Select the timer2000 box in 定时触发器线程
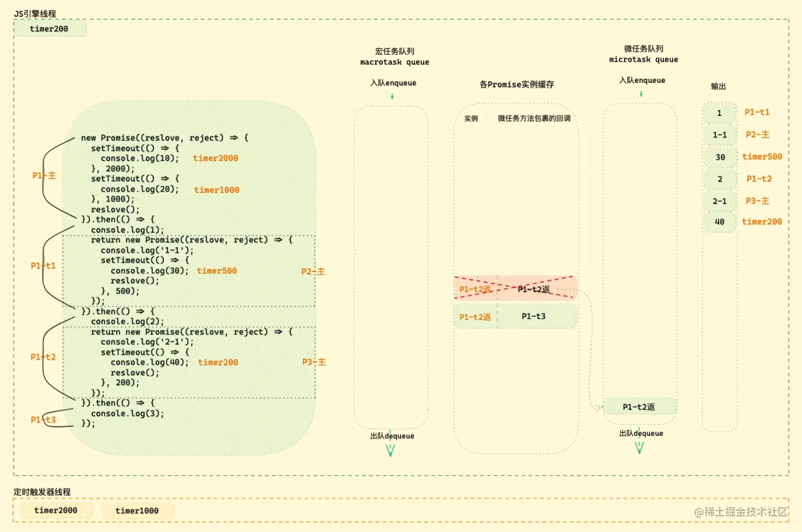 56,510
